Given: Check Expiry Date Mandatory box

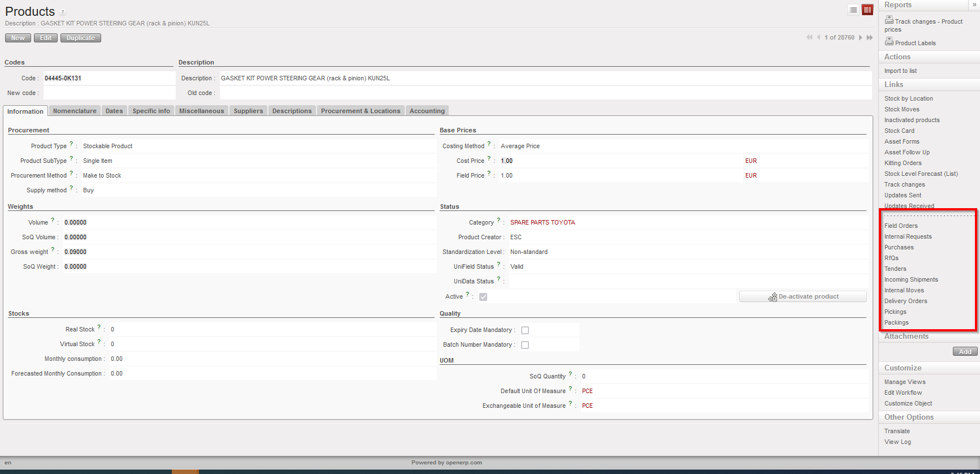Looking at the screenshot, I should point(525,330).
